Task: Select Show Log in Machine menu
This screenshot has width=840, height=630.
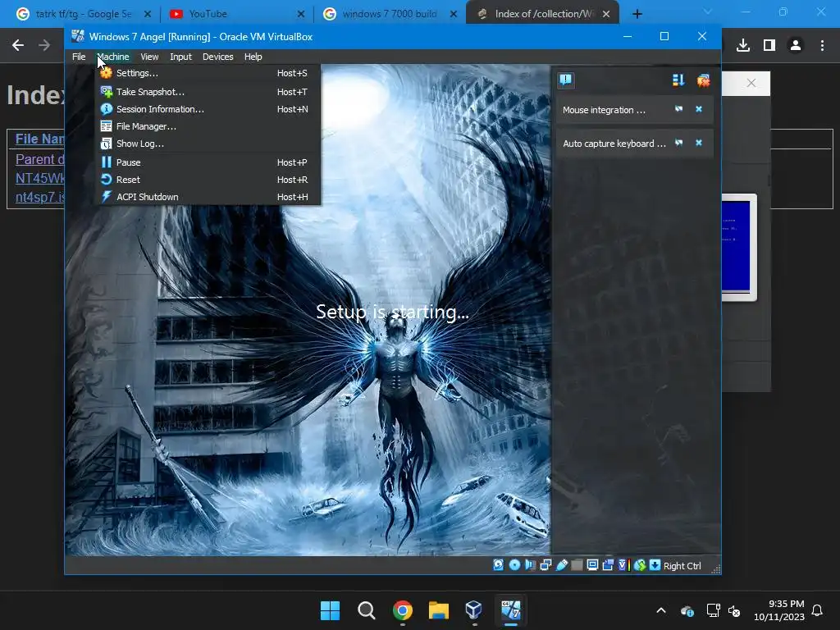Action: click(208, 144)
